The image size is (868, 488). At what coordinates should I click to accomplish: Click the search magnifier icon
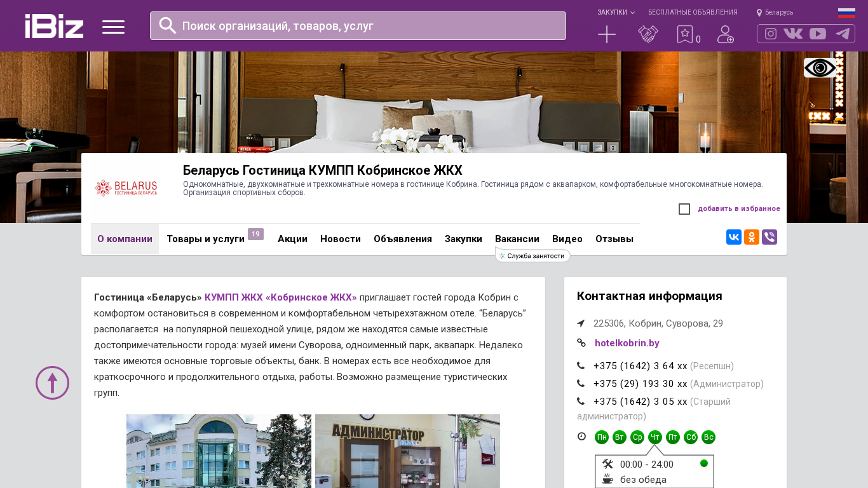pyautogui.click(x=168, y=25)
